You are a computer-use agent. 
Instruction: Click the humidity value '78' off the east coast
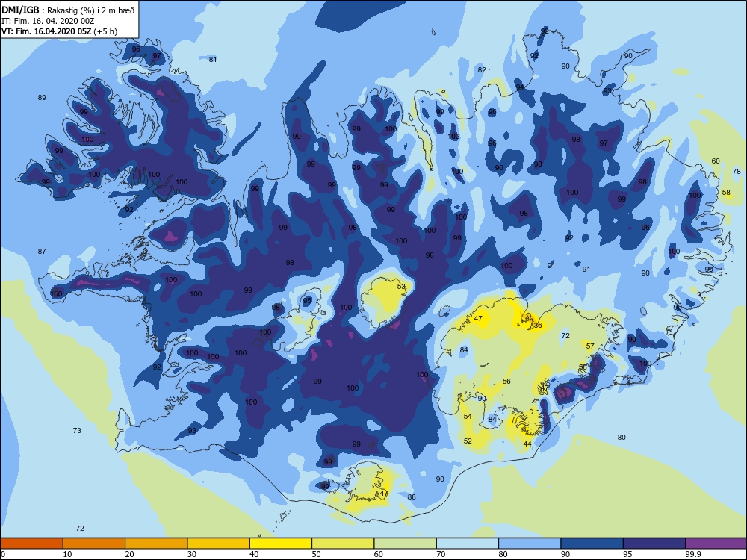click(737, 172)
